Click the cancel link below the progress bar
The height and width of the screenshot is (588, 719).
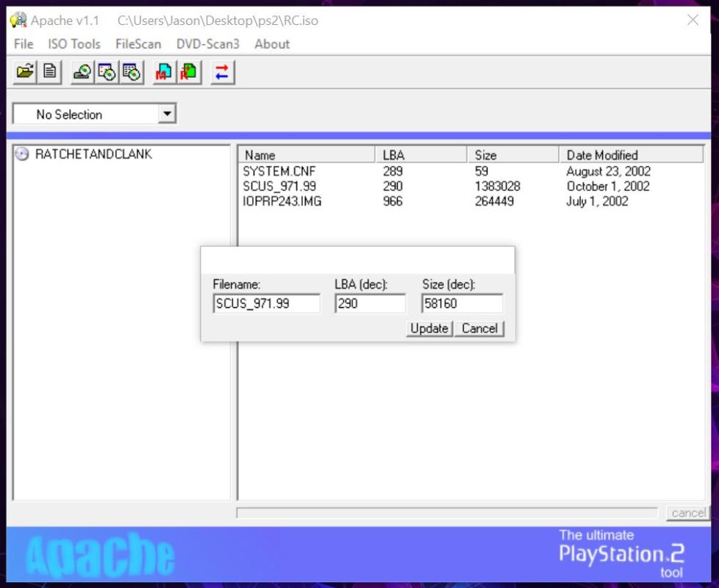[x=687, y=513]
